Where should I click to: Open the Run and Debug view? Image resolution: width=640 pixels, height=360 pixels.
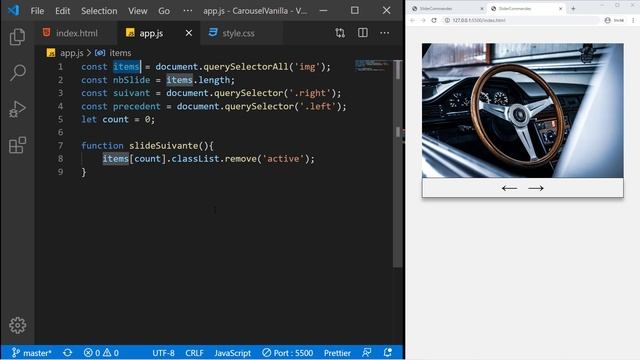tap(17, 109)
